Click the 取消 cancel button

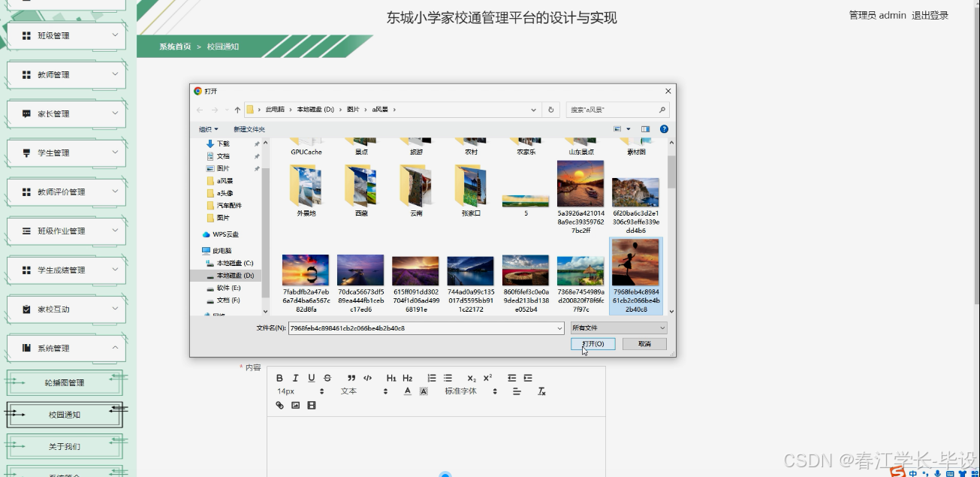(x=644, y=344)
